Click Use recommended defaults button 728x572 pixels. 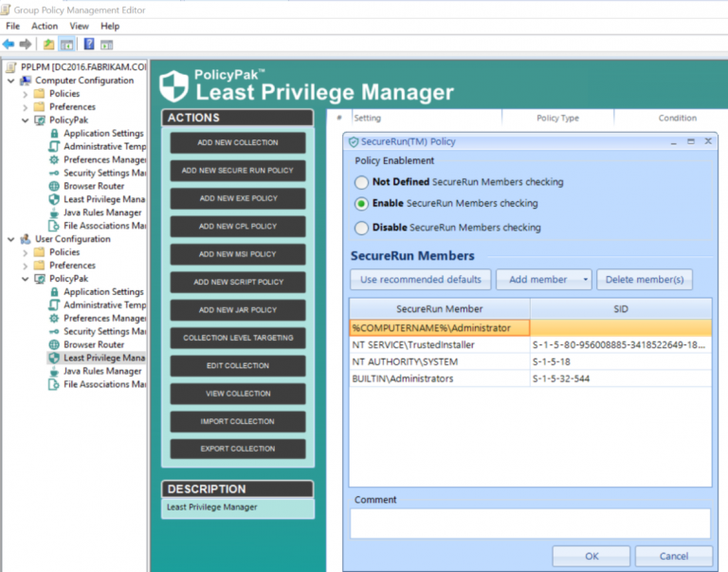tap(421, 280)
